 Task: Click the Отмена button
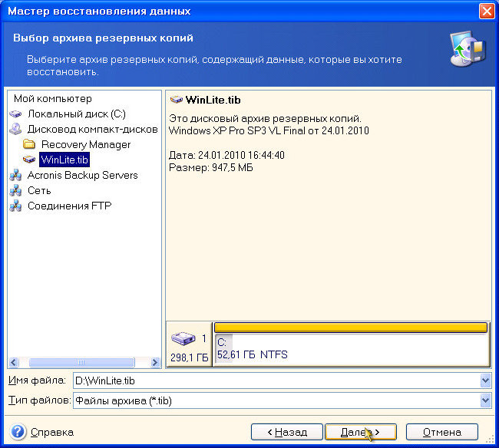click(442, 432)
